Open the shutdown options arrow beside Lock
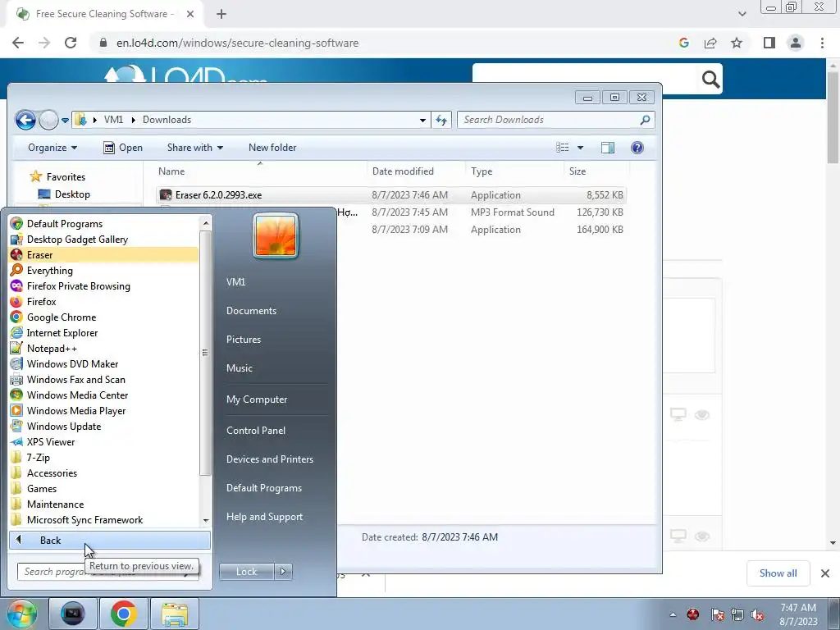 point(283,572)
